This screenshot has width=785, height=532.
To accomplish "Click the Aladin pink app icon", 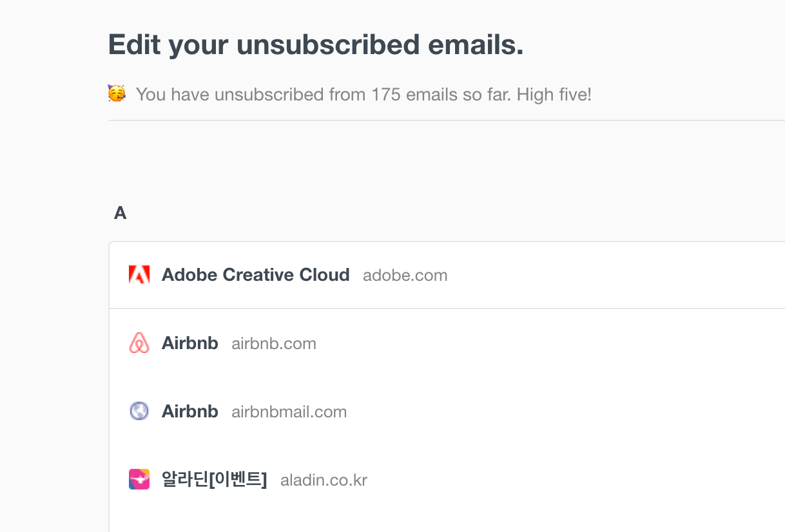I will (139, 479).
